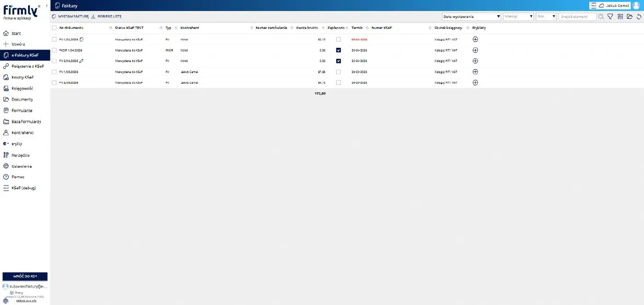Sort by the Nr dokumentu column header
644x305 pixels.
click(71, 28)
